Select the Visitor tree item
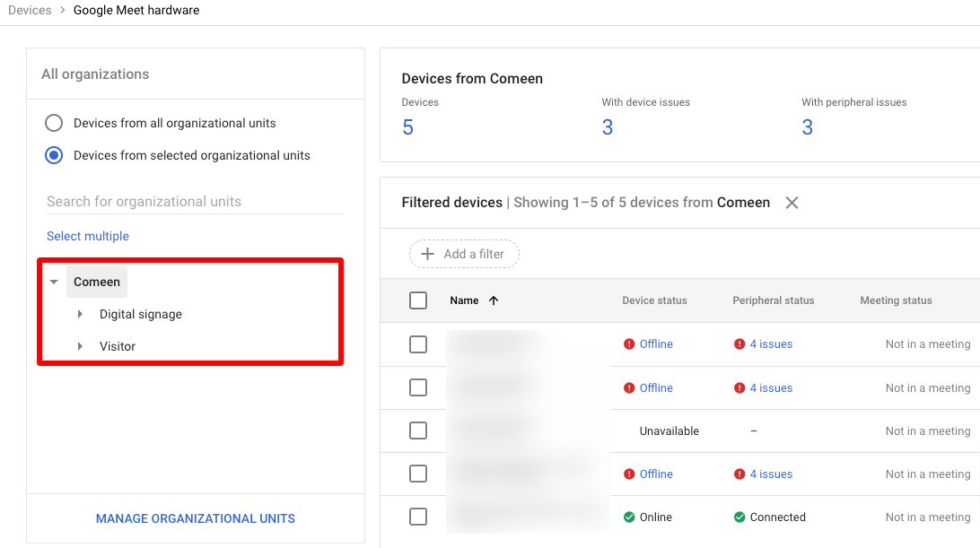The image size is (980, 548). tap(118, 346)
